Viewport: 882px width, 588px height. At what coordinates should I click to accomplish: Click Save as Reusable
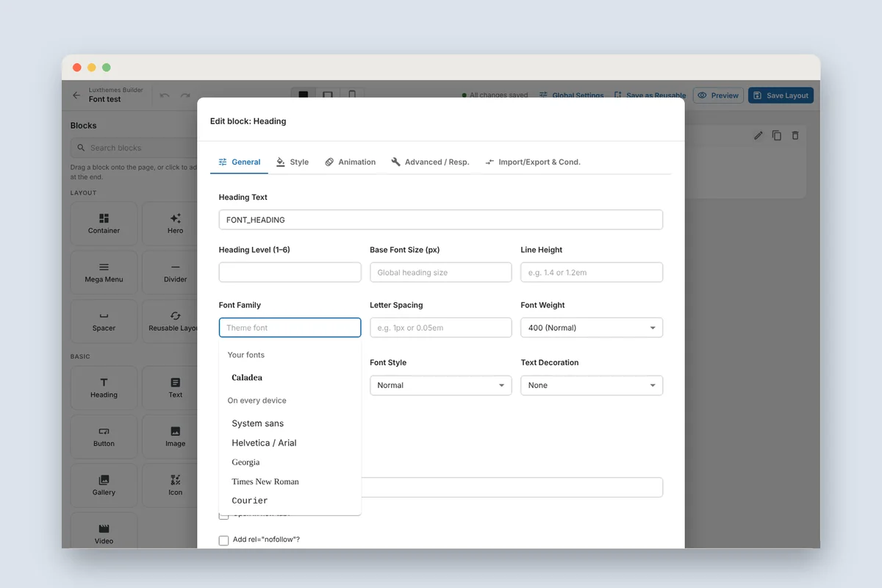tap(650, 96)
